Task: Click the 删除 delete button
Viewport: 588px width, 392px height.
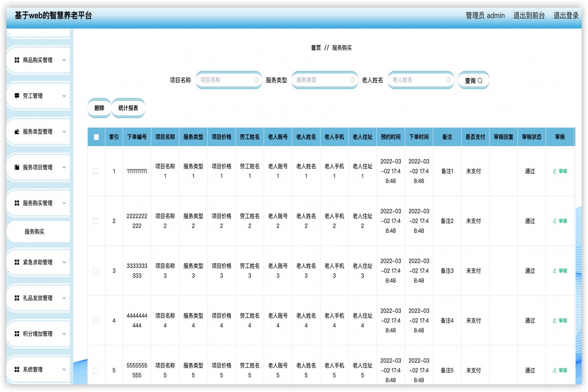Action: pos(99,108)
